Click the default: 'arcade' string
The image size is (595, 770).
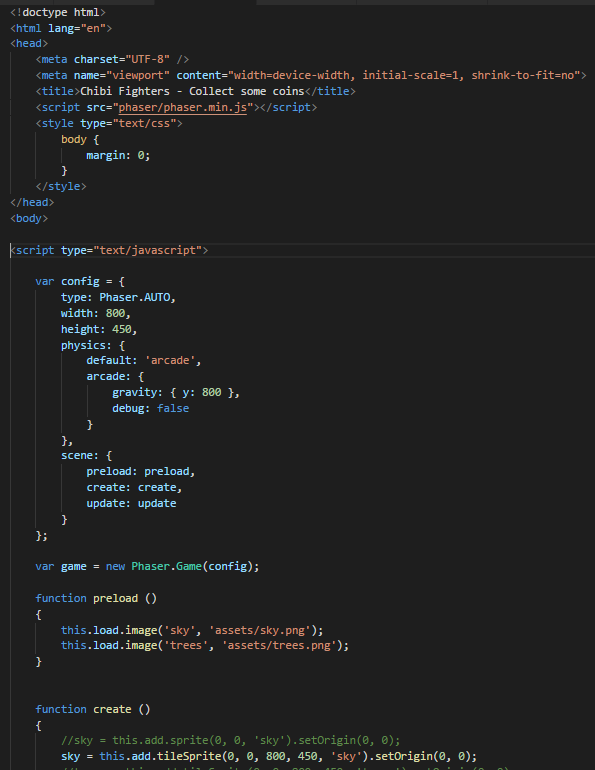170,360
